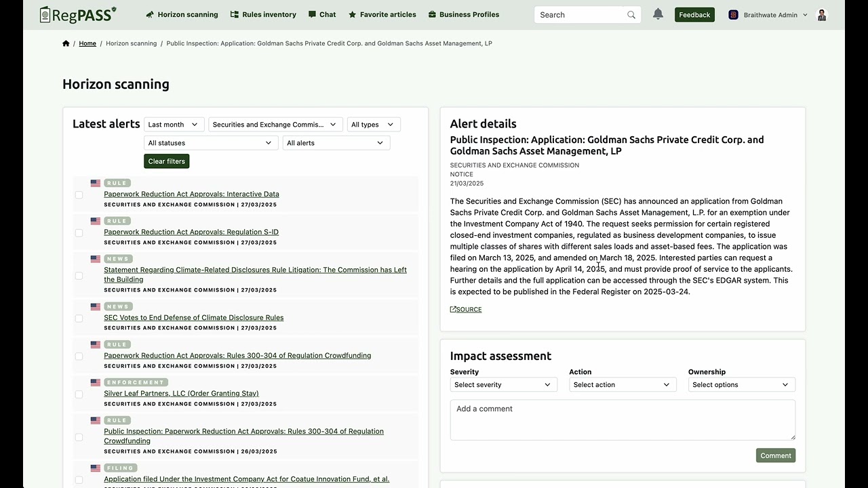Open the All alerts dropdown

click(336, 143)
